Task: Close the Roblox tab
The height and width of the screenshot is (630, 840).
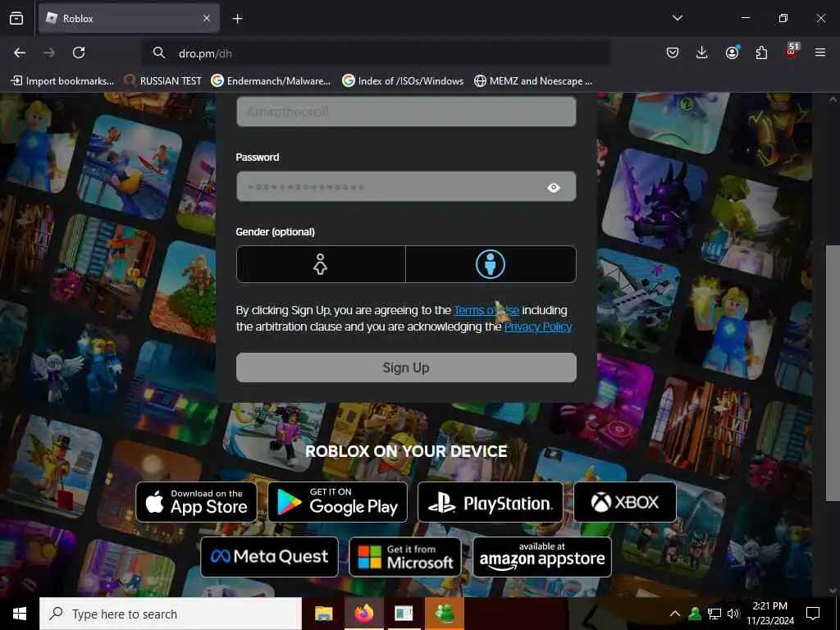Action: point(207,18)
